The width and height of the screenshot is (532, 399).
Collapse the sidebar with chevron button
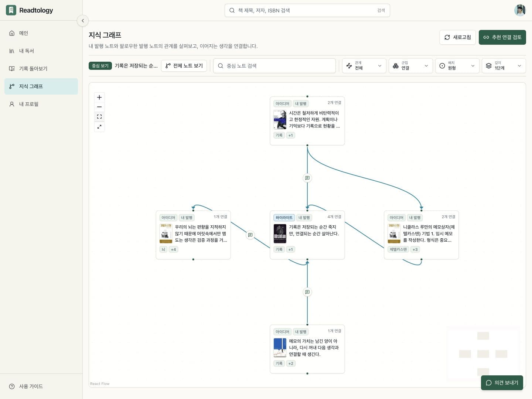click(83, 21)
